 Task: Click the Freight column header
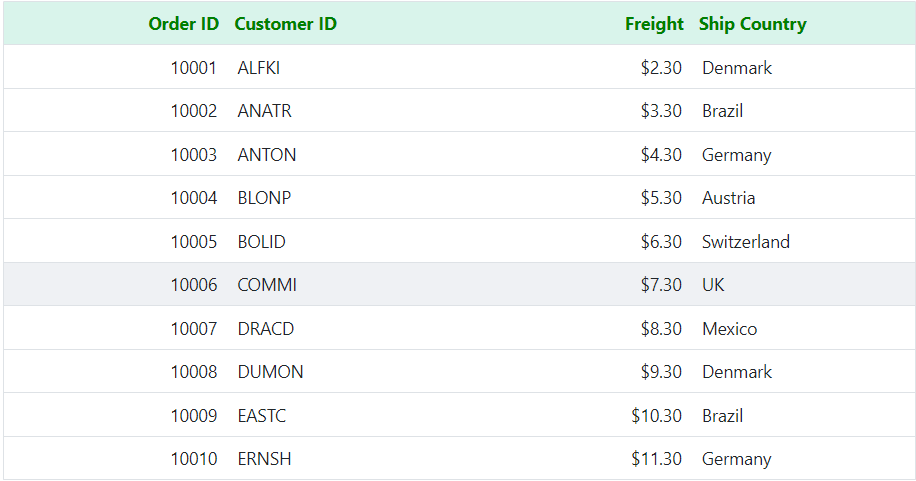pos(654,24)
